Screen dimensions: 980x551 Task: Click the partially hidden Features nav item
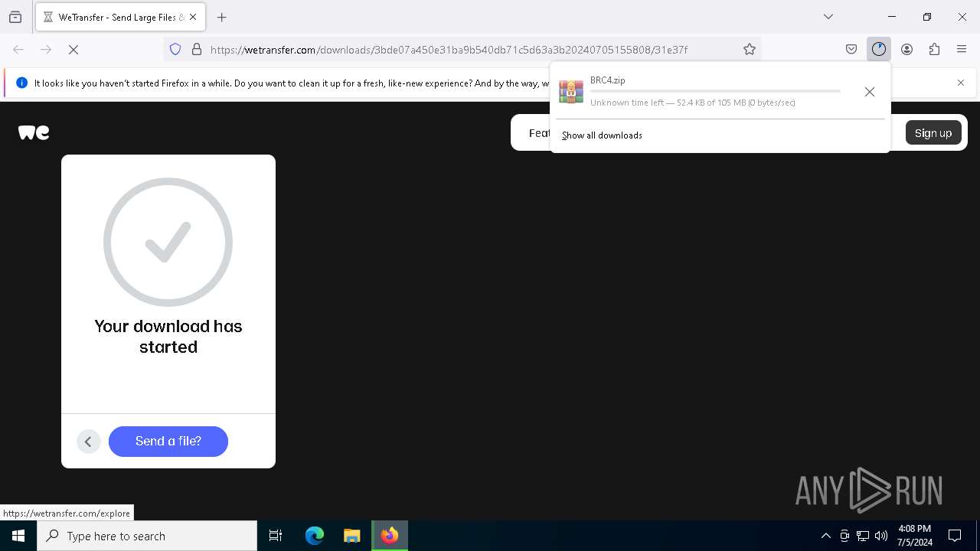click(539, 133)
